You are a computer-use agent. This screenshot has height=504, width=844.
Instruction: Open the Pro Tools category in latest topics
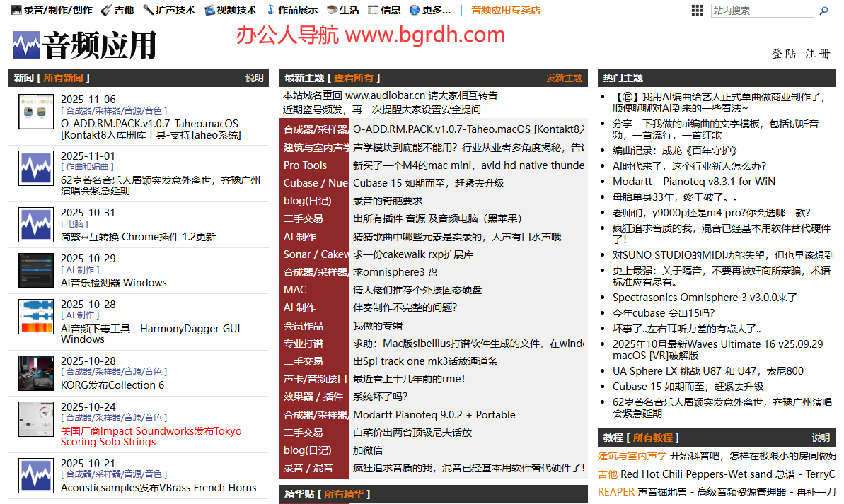pyautogui.click(x=306, y=165)
